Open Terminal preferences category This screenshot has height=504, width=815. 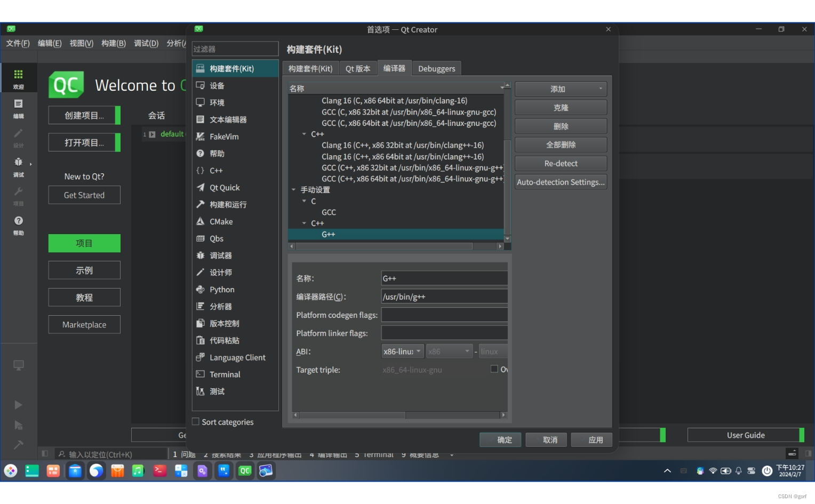[235, 374]
